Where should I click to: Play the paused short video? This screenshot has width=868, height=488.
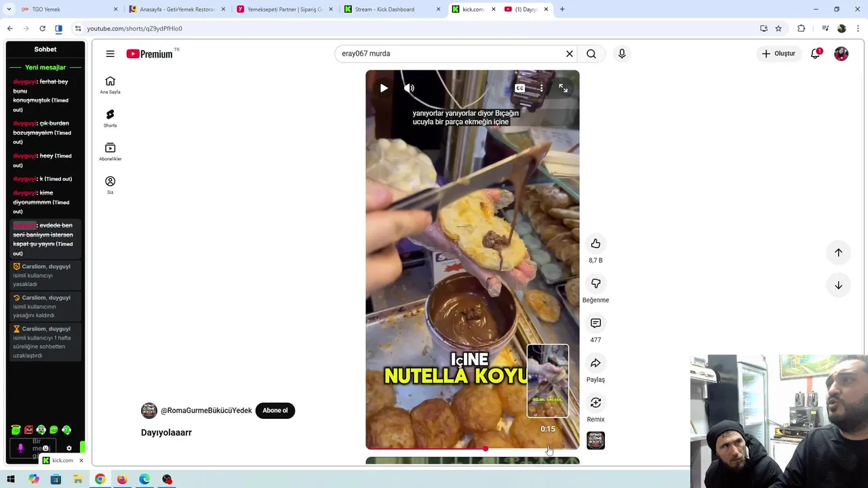(x=384, y=88)
